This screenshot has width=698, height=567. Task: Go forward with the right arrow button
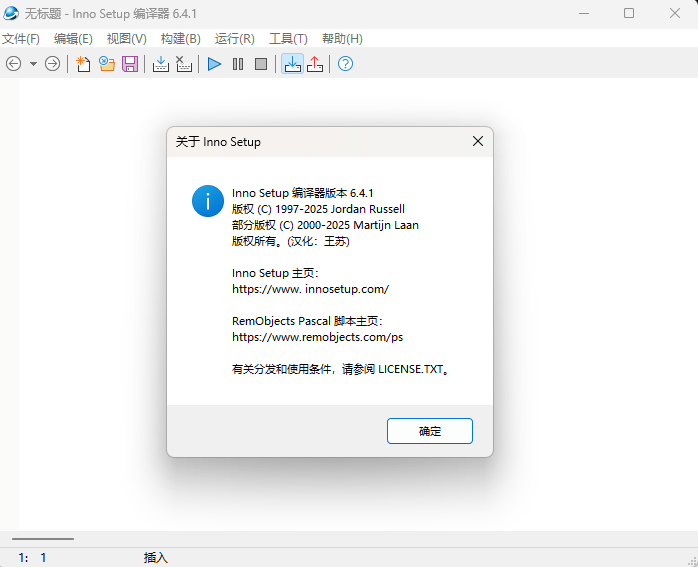click(53, 64)
